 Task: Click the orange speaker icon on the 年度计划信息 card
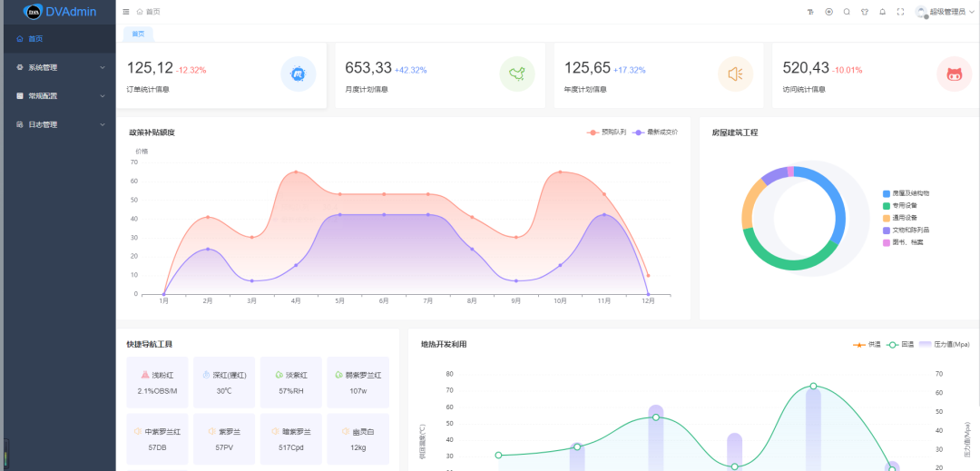(x=736, y=74)
